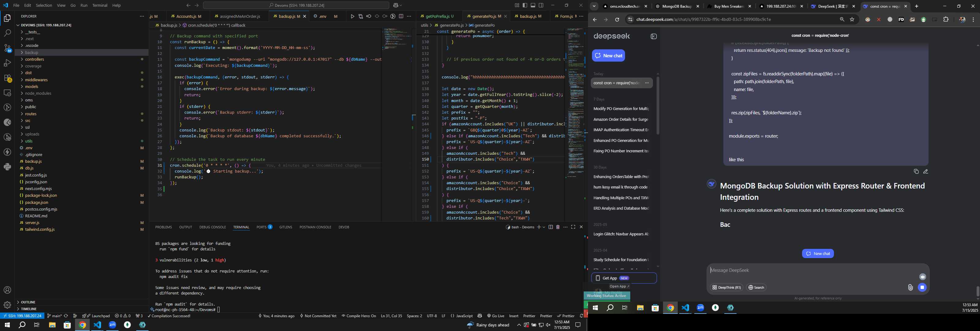980x331 pixels.
Task: Click Get App button in DeepSeek sidebar
Action: coord(624,278)
